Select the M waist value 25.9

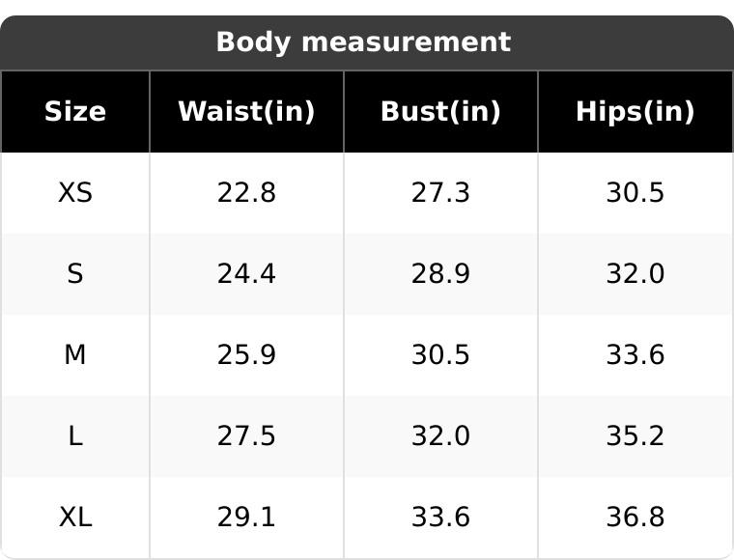coord(246,354)
